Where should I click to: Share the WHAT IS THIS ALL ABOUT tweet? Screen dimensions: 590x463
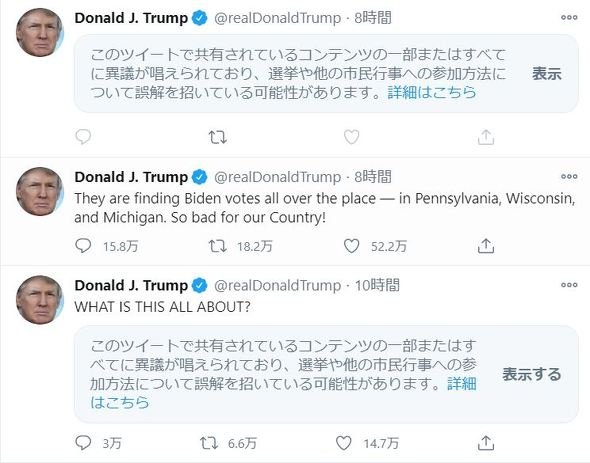pos(486,443)
